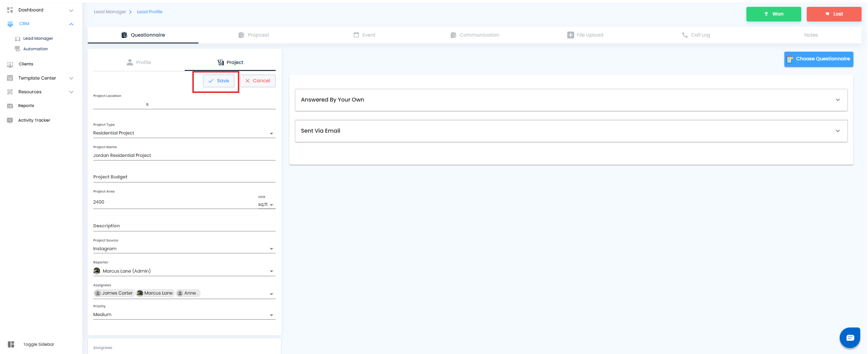Click the Clients people icon

point(10,64)
